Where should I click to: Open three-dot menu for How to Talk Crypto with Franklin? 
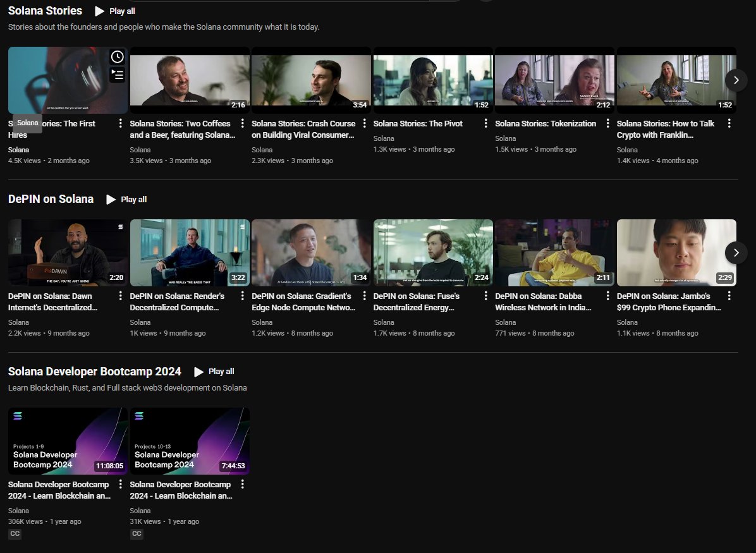pos(729,123)
